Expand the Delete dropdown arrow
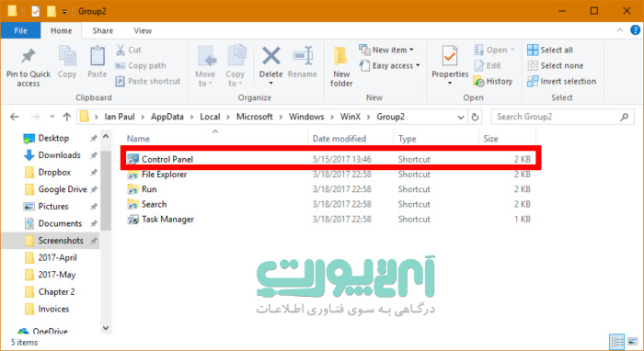This screenshot has width=644, height=351. tap(271, 84)
